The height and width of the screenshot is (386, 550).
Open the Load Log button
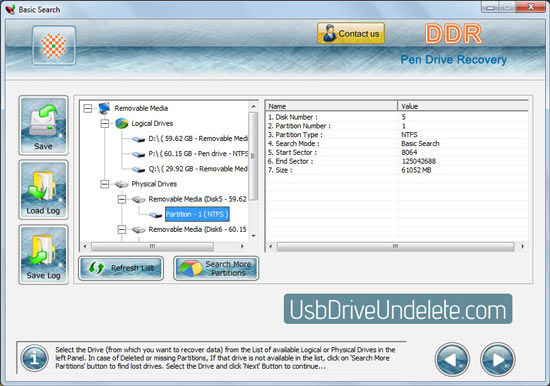(x=43, y=190)
